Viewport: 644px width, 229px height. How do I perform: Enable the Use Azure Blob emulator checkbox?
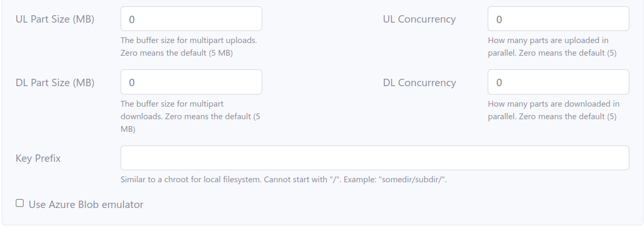(20, 204)
